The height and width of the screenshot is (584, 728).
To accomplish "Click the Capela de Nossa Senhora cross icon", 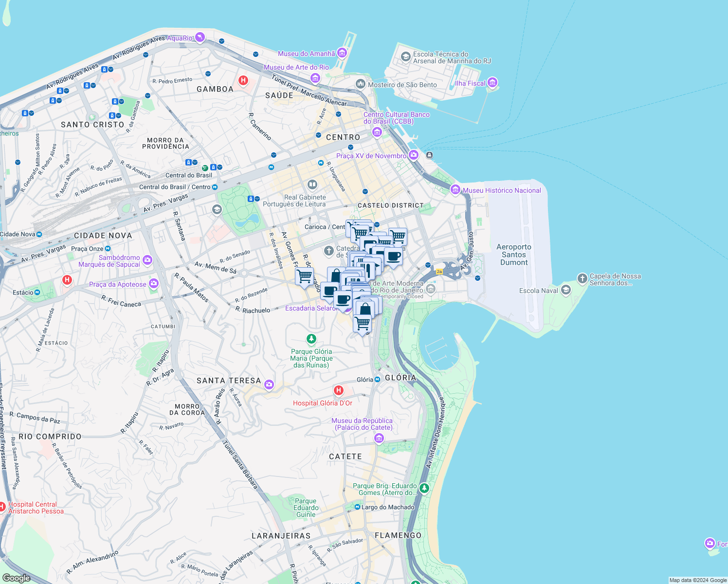I will point(582,278).
